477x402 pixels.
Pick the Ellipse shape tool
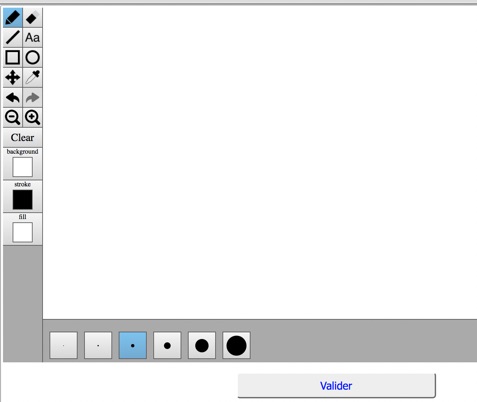[x=32, y=57]
